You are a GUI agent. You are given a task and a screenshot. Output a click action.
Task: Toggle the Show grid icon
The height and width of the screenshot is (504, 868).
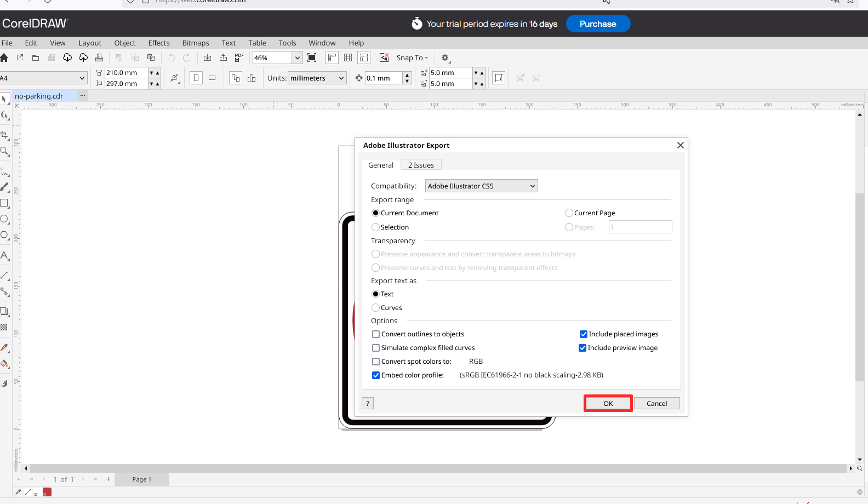click(x=348, y=58)
